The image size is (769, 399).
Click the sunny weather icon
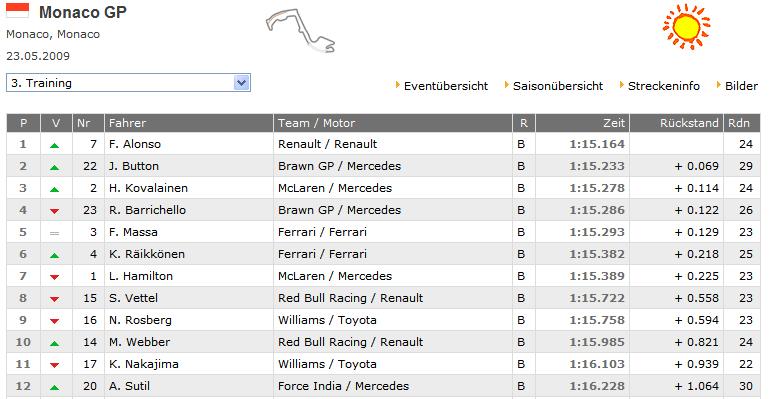click(686, 26)
